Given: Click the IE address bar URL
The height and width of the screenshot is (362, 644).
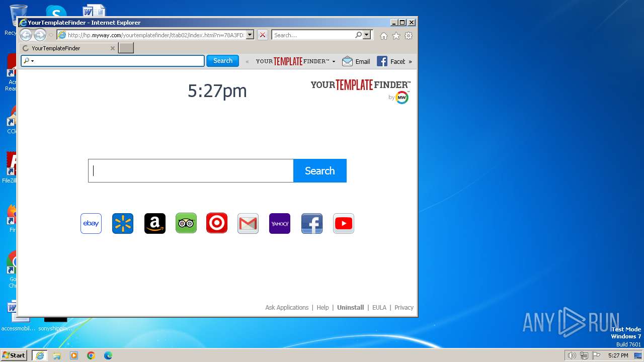Looking at the screenshot, I should coord(156,35).
